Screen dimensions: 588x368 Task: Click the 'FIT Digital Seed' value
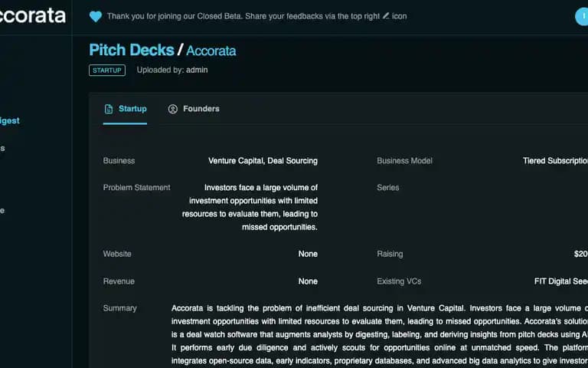tap(561, 281)
